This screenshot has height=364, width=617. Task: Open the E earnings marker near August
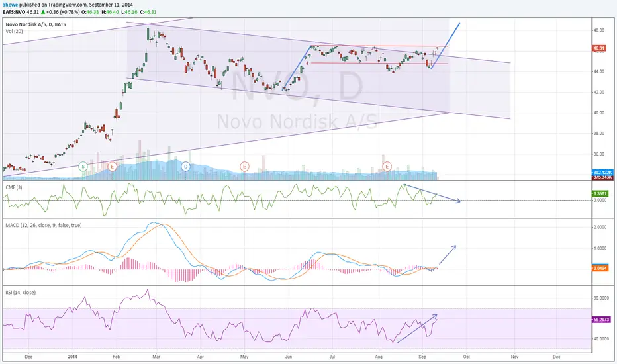point(387,167)
